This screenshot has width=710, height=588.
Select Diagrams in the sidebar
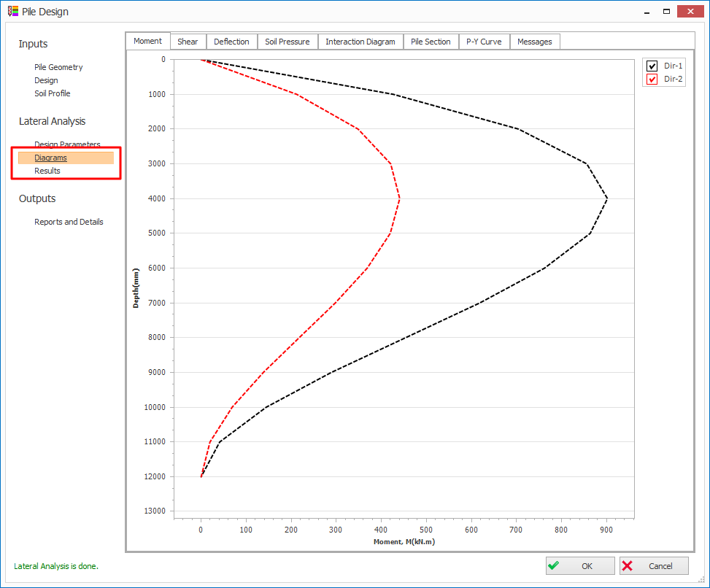50,158
